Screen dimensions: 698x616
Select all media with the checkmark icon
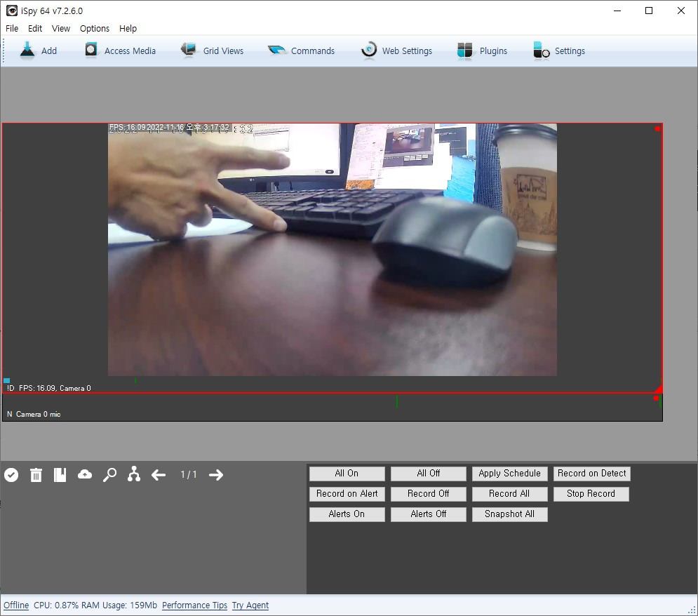tap(11, 474)
